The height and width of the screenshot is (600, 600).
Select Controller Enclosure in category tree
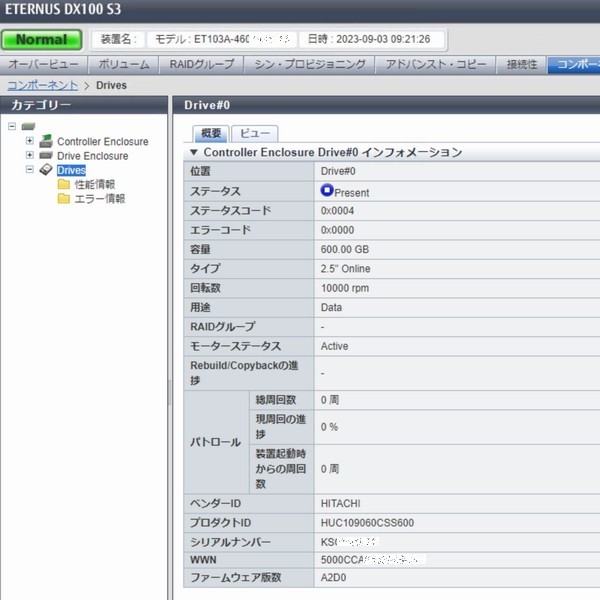tap(103, 142)
